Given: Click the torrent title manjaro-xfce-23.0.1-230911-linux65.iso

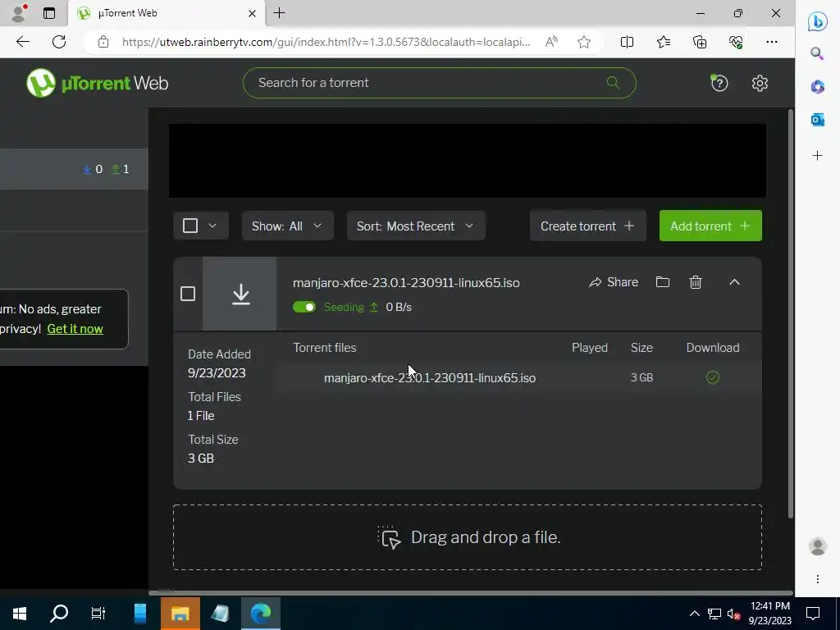Looking at the screenshot, I should click(x=406, y=283).
